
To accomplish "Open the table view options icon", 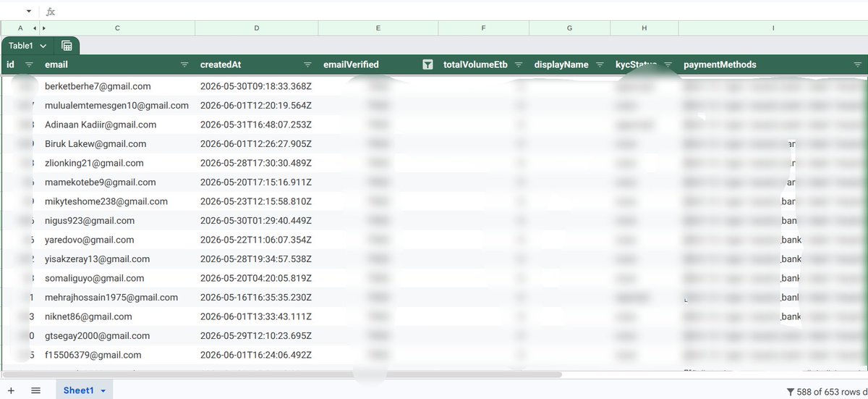I will tap(67, 46).
